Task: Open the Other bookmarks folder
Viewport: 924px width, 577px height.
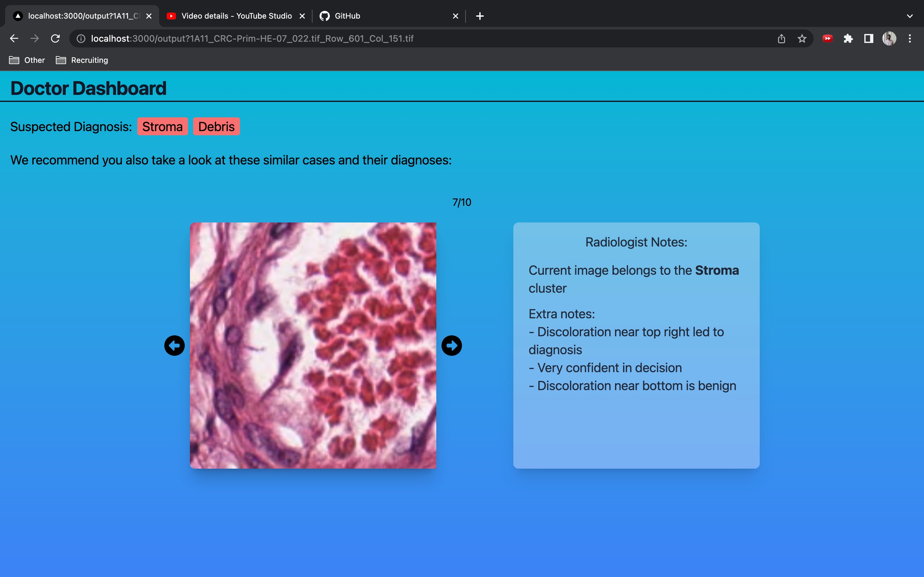Action: (27, 60)
